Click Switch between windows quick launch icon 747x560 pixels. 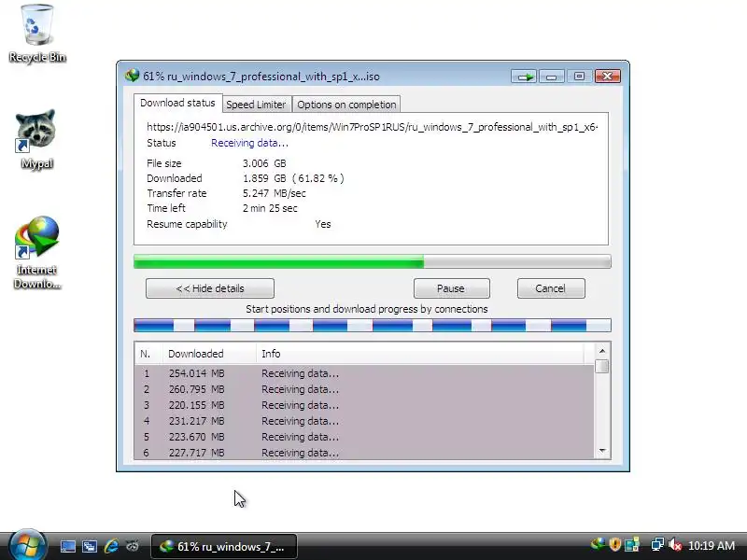click(x=89, y=546)
